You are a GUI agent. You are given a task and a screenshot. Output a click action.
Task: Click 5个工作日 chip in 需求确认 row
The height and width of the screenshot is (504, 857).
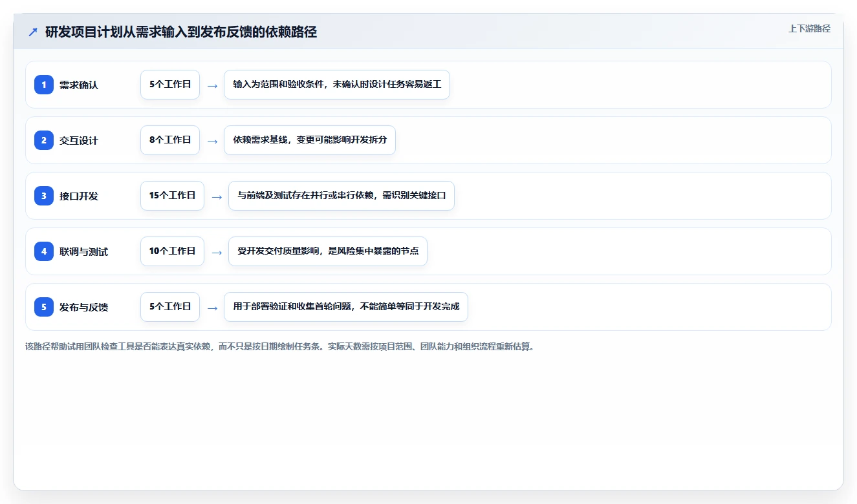[x=170, y=85]
